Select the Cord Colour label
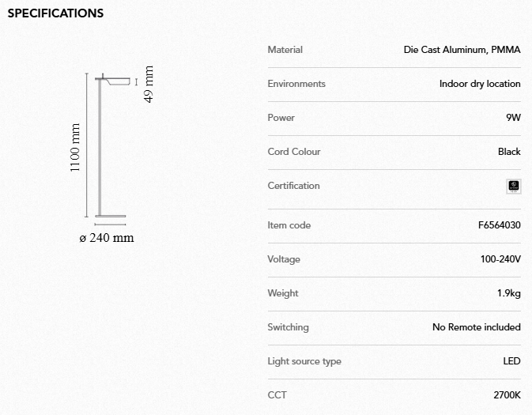Screen dimensions: 532x415 coord(294,152)
